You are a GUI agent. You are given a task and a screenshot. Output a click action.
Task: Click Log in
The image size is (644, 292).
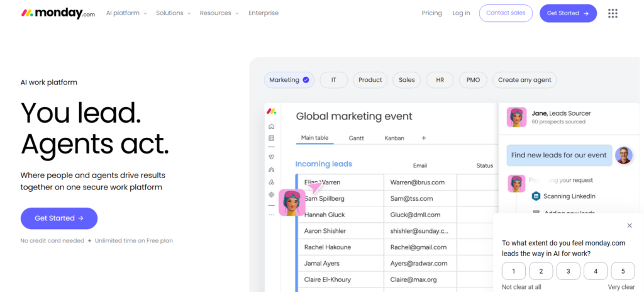tap(461, 13)
